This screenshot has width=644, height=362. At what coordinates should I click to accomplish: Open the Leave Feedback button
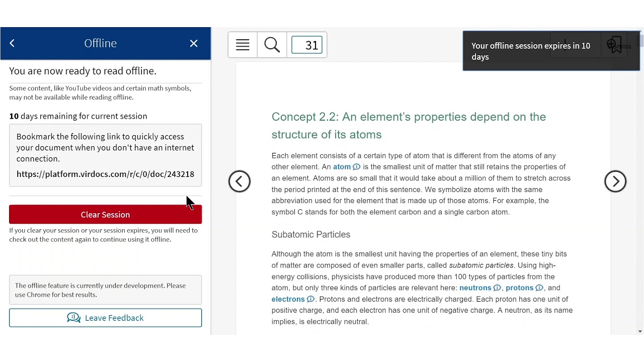click(105, 318)
